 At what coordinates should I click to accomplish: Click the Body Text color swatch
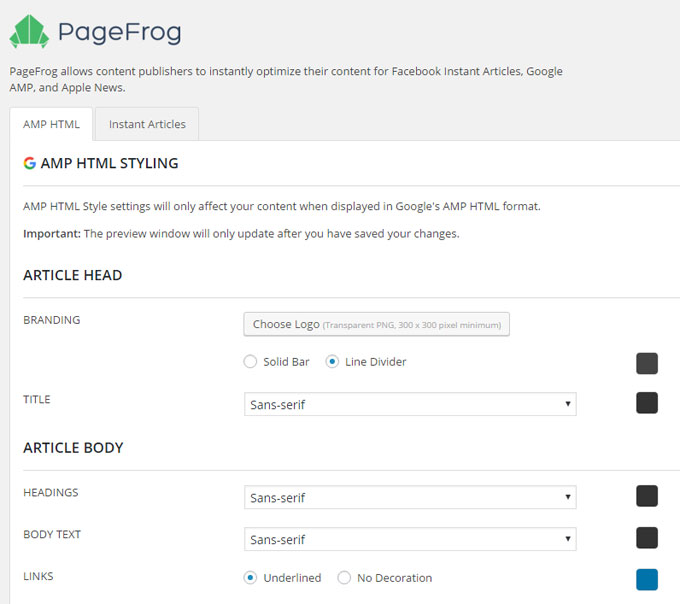[x=647, y=538]
